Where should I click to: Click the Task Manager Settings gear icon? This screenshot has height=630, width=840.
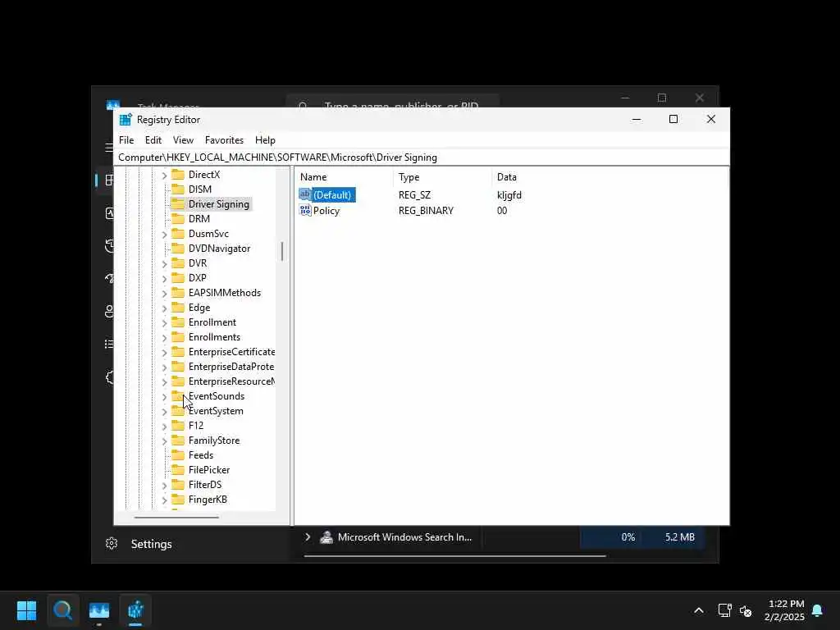pos(112,543)
